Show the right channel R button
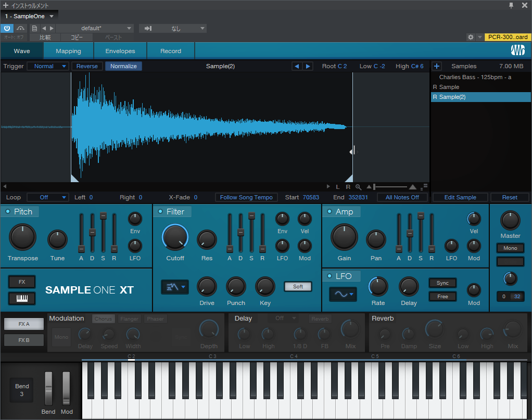The height and width of the screenshot is (420, 532). point(348,187)
